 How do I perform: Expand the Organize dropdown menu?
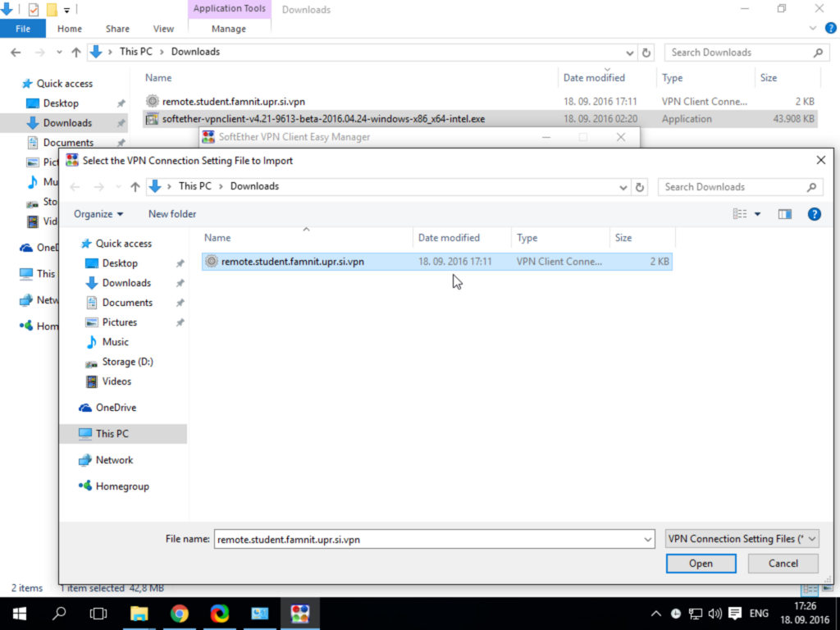tap(98, 214)
